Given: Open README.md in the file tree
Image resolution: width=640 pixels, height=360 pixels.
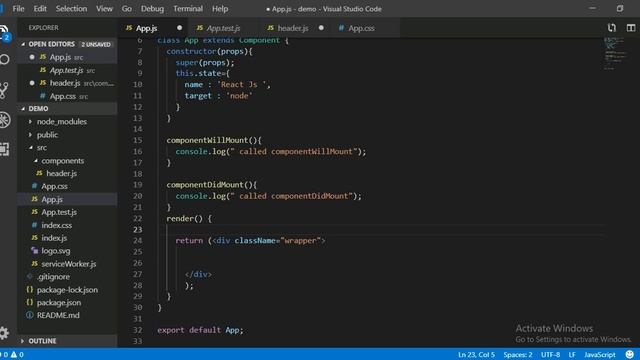Looking at the screenshot, I should pos(67,315).
